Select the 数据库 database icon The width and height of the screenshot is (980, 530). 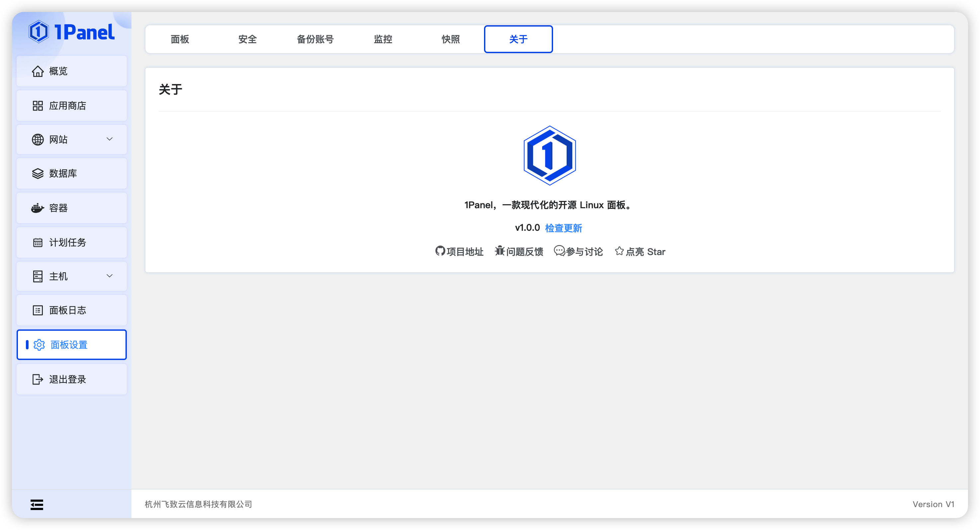(x=38, y=173)
